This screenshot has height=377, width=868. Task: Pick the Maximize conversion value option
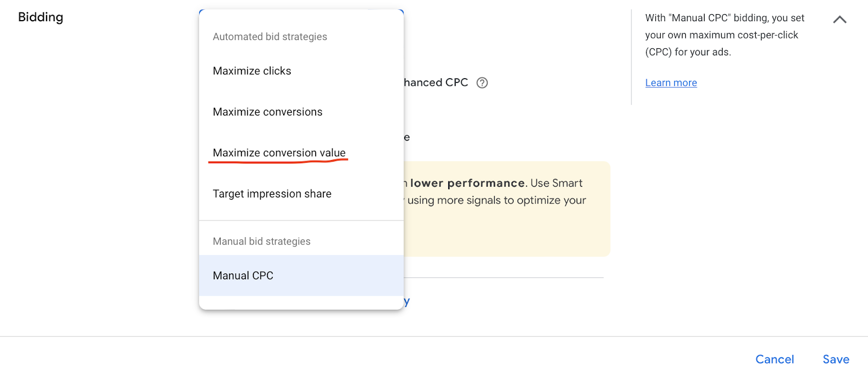[x=279, y=152]
